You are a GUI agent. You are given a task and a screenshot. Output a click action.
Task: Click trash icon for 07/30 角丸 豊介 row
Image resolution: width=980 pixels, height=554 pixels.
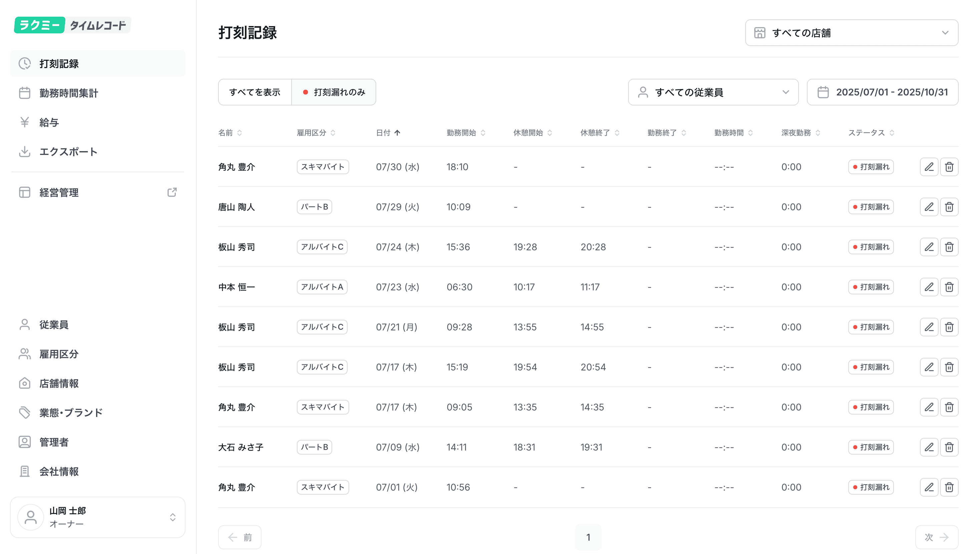pyautogui.click(x=949, y=167)
